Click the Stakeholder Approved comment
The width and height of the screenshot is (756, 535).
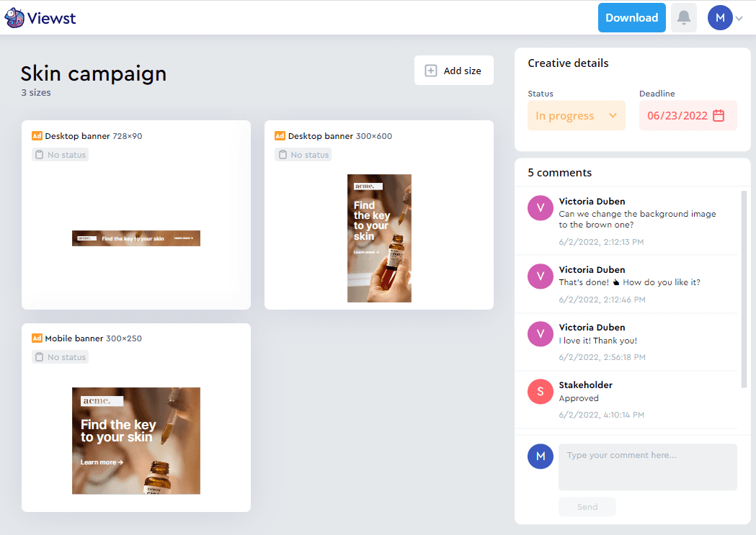(579, 398)
